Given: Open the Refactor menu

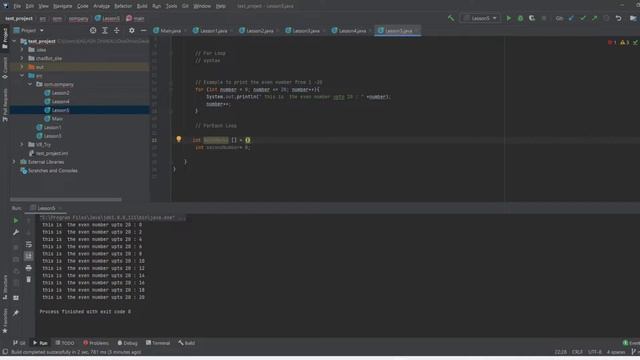Looking at the screenshot, I should coord(123,6).
